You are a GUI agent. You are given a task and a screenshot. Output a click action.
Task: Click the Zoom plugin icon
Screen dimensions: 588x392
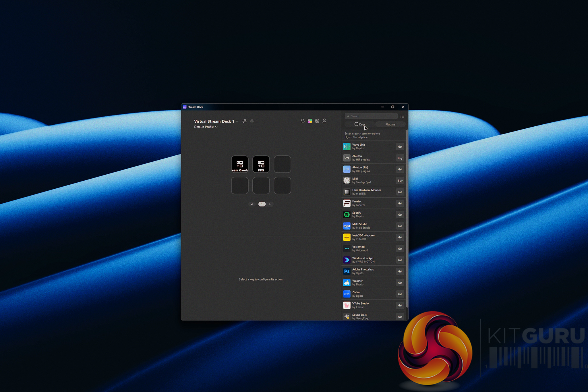click(x=347, y=294)
